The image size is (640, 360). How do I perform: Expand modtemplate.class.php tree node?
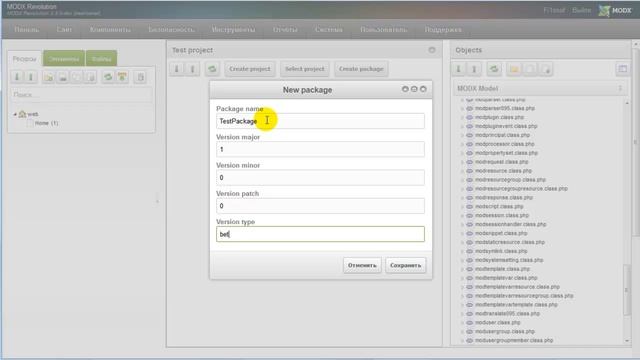(x=462, y=269)
